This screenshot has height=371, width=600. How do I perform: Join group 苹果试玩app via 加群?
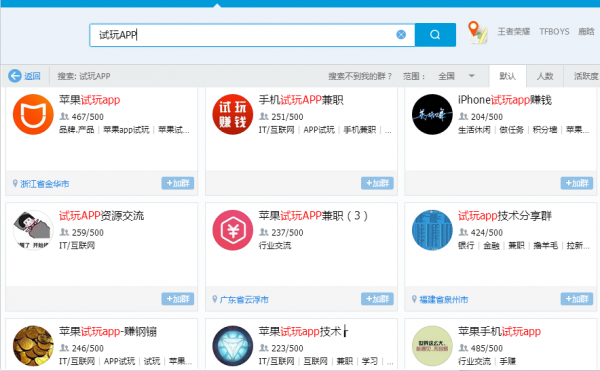(178, 183)
